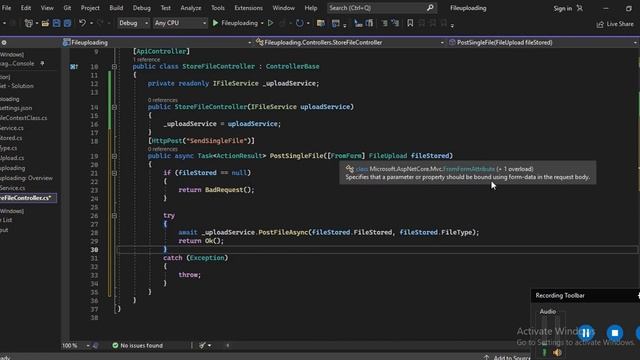Stop recording in the Recording Toolbar
Image resolution: width=640 pixels, height=360 pixels.
click(x=615, y=333)
